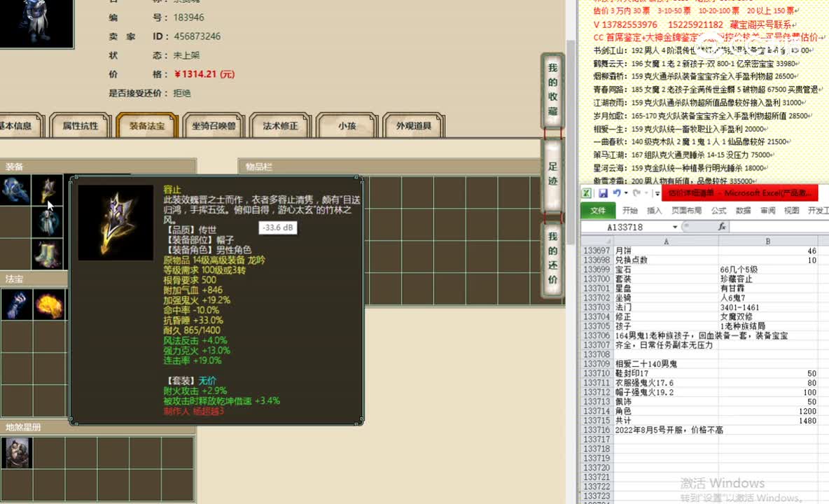Expand the Name Box dropdown
Image resolution: width=829 pixels, height=504 pixels.
675,227
